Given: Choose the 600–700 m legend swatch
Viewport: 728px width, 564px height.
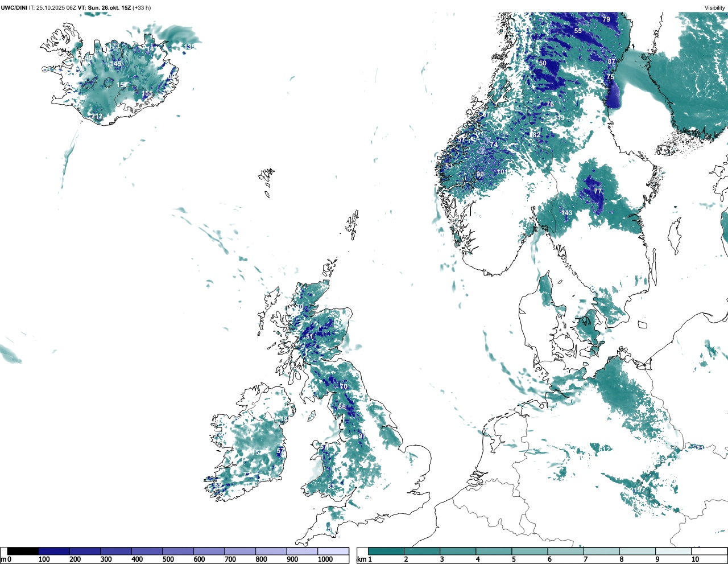Looking at the screenshot, I should coord(209,551).
